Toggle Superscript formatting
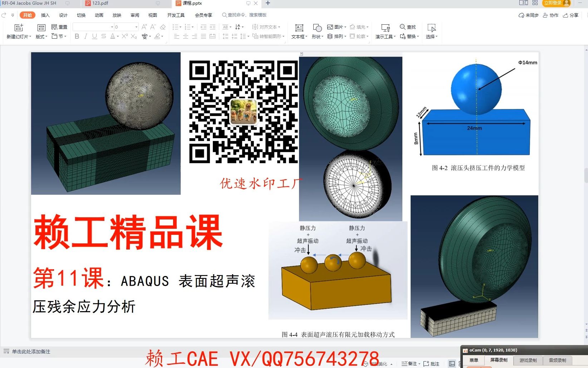Screen dimensions: 588x368 point(125,36)
